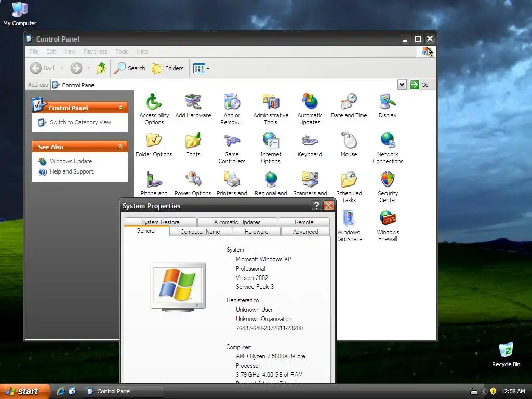Open the Forward history dropdown arrow
The height and width of the screenshot is (399, 532).
point(88,68)
